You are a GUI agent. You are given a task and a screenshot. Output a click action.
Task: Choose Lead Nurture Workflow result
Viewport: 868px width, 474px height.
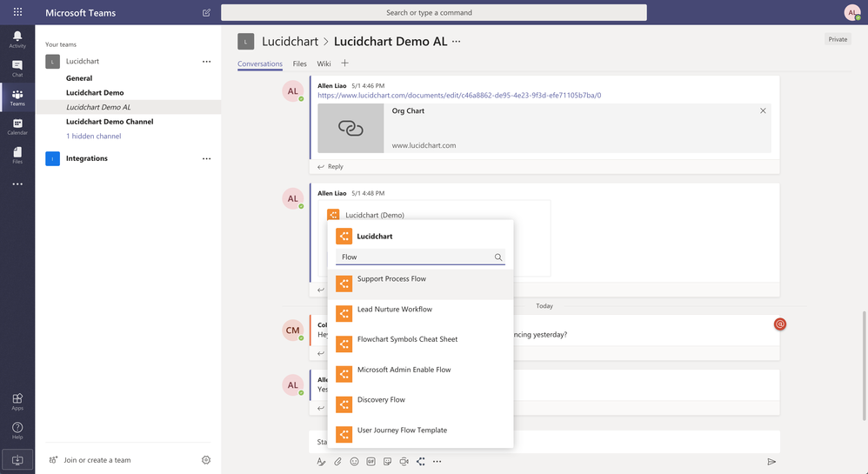(x=420, y=314)
